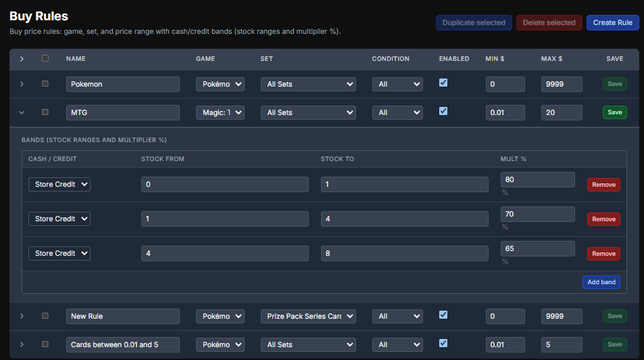The width and height of the screenshot is (644, 360).
Task: Click Duplicate selected button
Action: point(474,22)
